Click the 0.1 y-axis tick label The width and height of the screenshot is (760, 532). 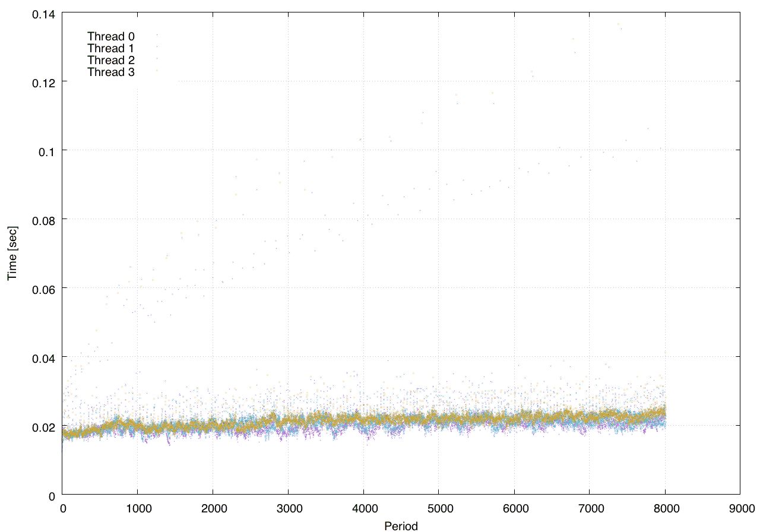47,151
